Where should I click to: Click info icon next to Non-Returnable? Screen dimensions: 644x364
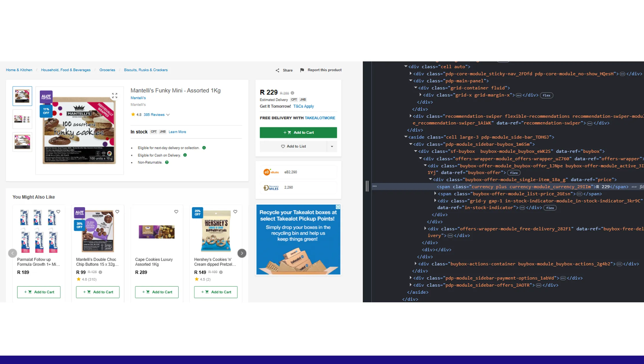click(x=167, y=162)
